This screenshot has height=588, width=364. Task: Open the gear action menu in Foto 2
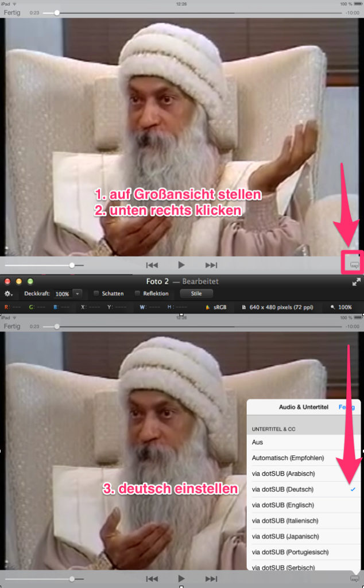click(8, 293)
